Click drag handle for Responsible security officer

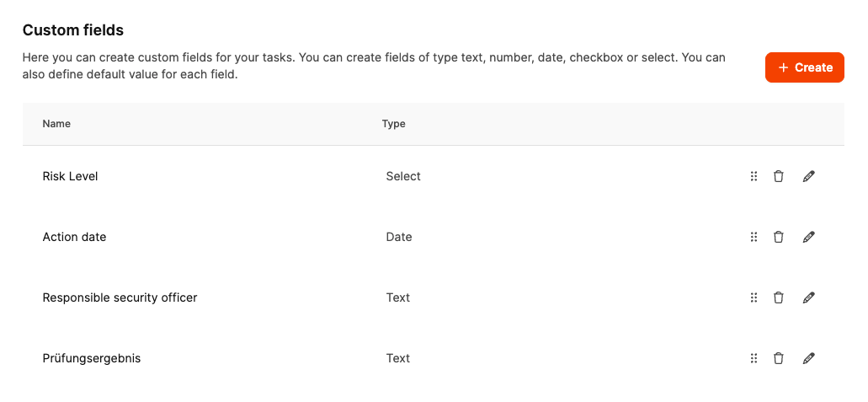click(x=754, y=297)
